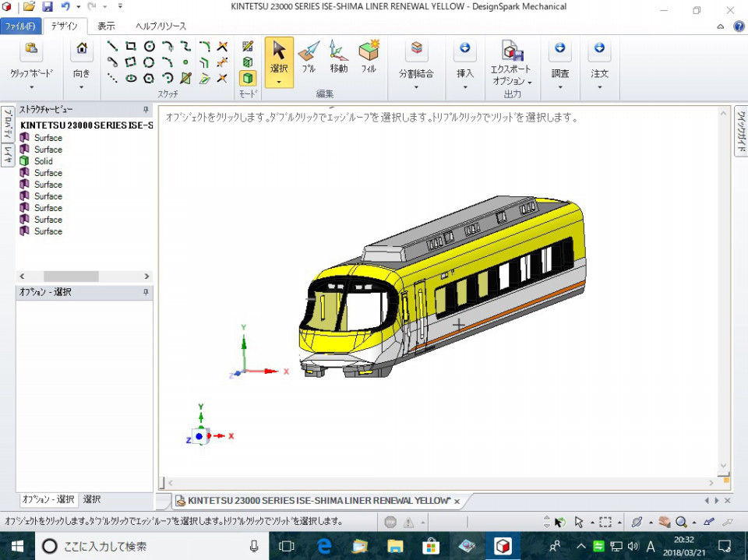Click the Face Curve sketch tool
748x560 pixels.
click(185, 78)
